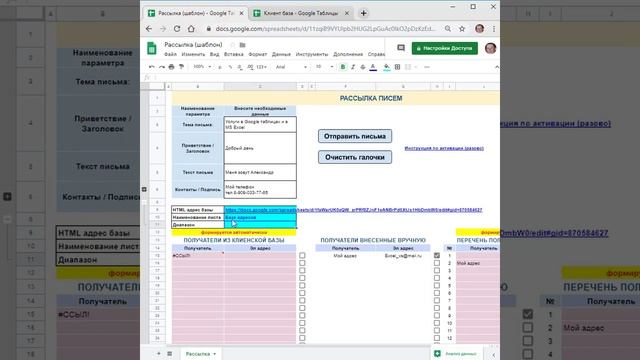Tick the manual recipients checkbox before number 4

(x=437, y=278)
